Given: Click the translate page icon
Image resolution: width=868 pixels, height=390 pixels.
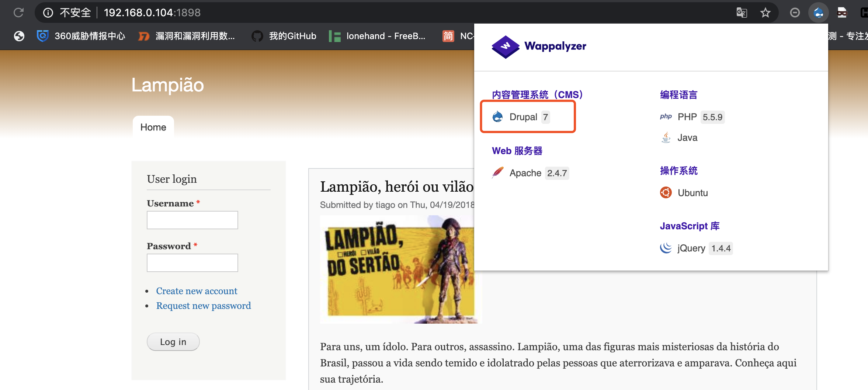Looking at the screenshot, I should pos(742,13).
